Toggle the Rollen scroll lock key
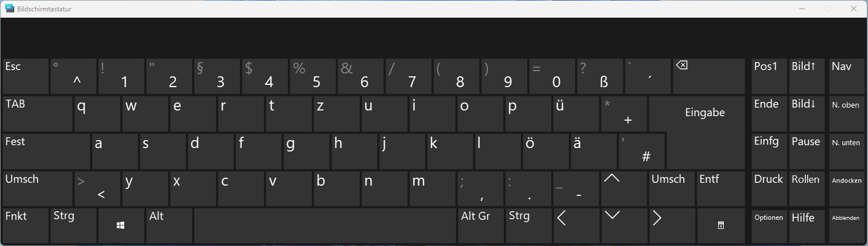 click(x=806, y=188)
